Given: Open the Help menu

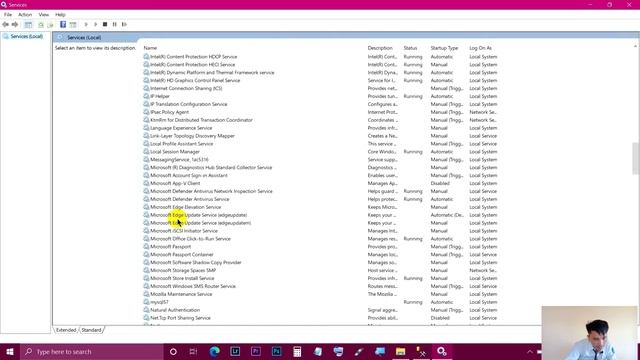Looking at the screenshot, I should (x=60, y=15).
